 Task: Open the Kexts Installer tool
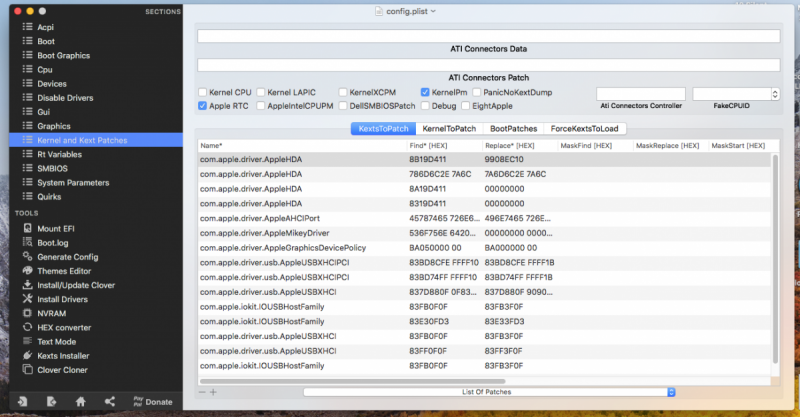tap(63, 356)
